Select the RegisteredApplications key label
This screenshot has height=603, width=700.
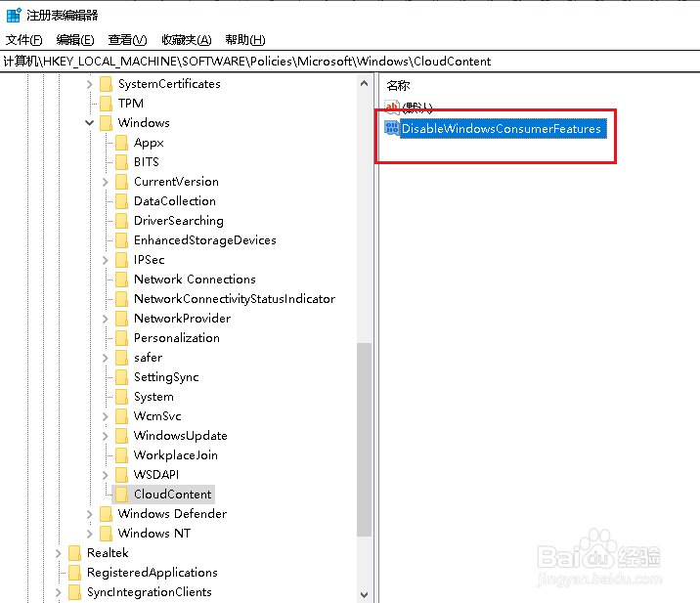[153, 573]
